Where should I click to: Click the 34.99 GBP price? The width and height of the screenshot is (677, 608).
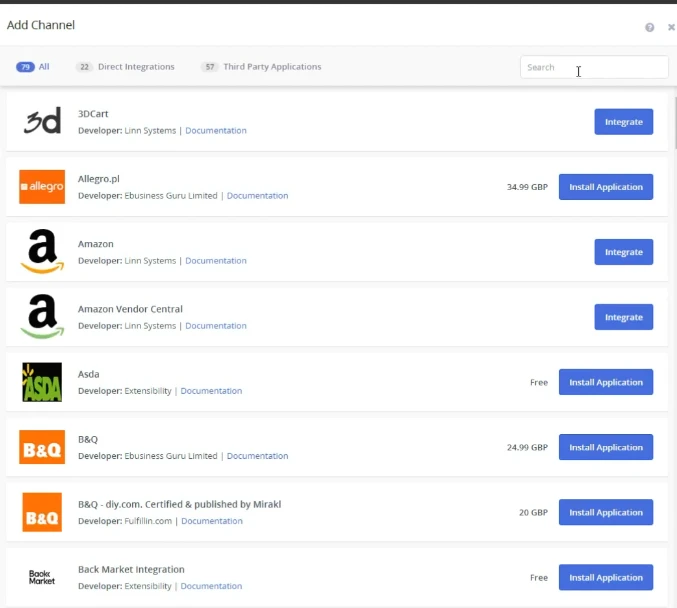click(x=527, y=187)
